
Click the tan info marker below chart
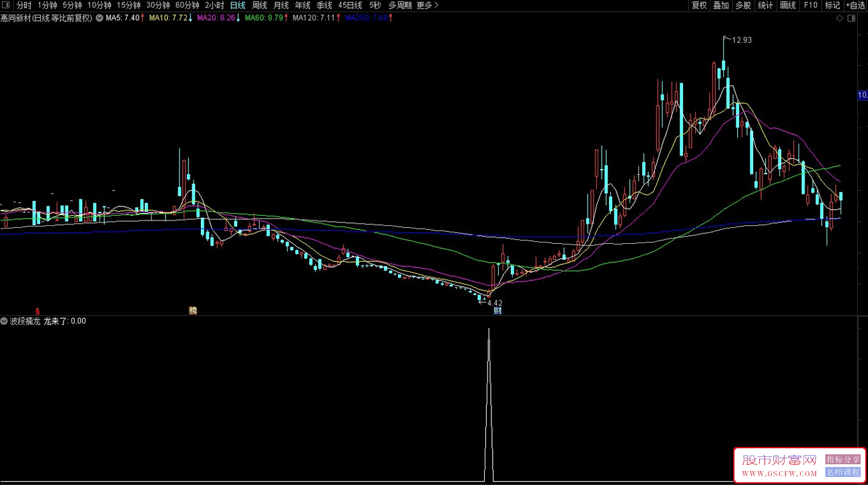[192, 311]
